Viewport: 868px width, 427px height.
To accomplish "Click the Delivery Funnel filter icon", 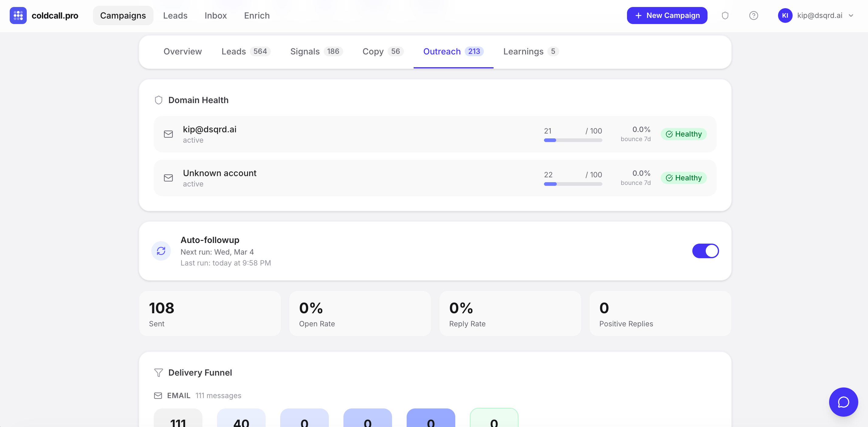I will tap(158, 372).
